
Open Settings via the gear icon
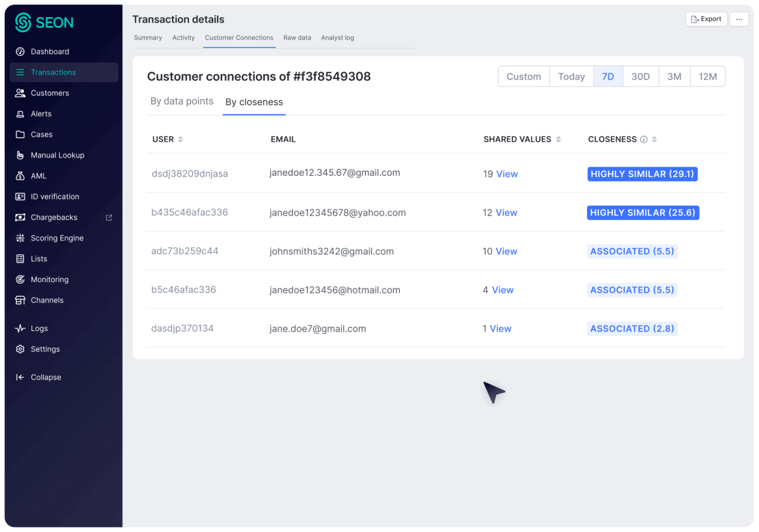click(x=20, y=349)
